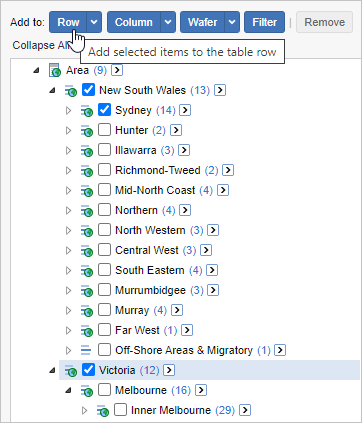
Task: Click the New South Wales hierarchy icon
Action: 71,90
